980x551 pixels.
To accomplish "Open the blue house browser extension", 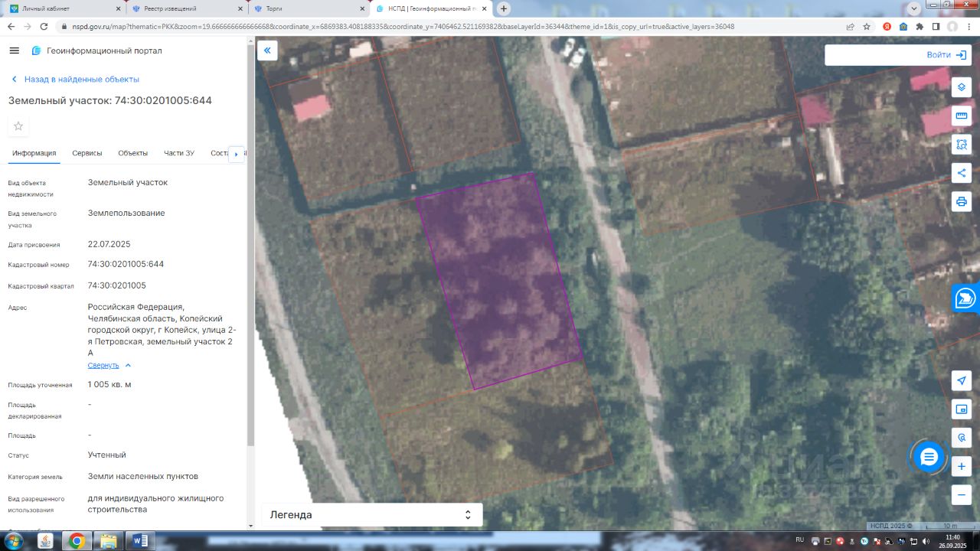I will (x=903, y=26).
